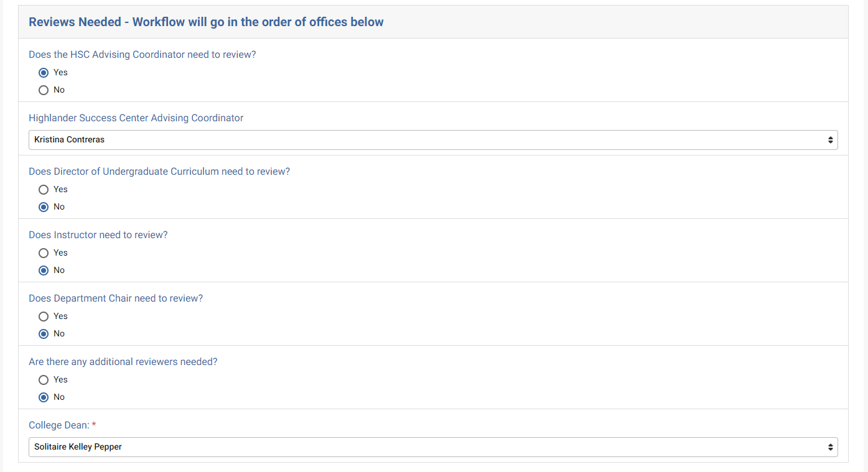
Task: Select Yes for HSC Advising Coordinator review
Action: coord(44,73)
